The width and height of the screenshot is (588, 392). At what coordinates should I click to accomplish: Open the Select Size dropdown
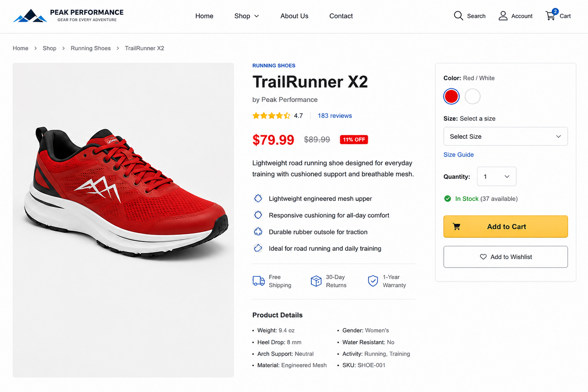coord(505,136)
